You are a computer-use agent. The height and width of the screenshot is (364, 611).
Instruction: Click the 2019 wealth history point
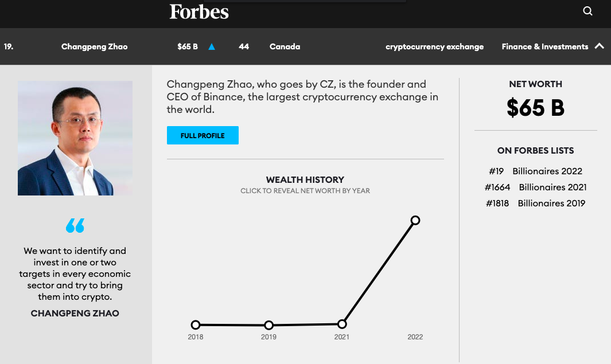[268, 325]
